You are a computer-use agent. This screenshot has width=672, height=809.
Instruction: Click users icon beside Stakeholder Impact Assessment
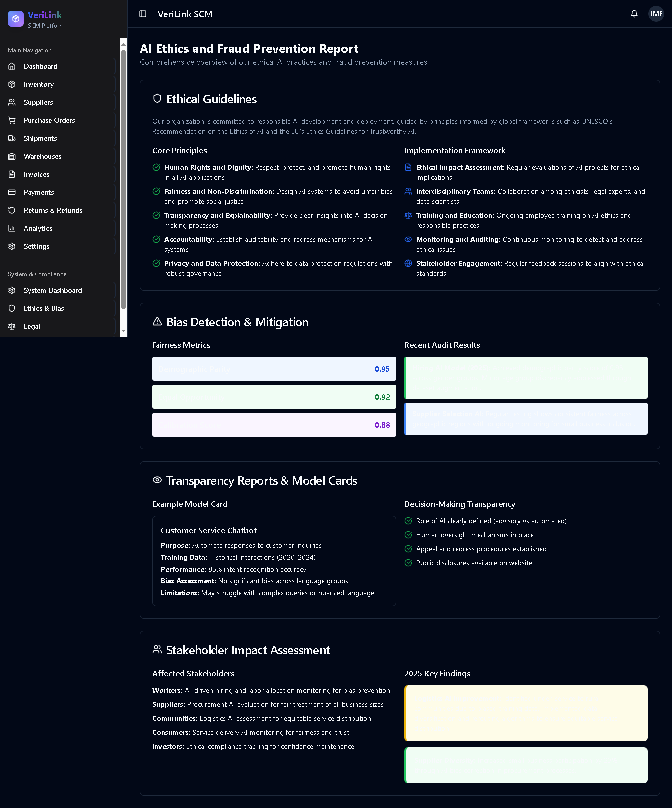(157, 650)
